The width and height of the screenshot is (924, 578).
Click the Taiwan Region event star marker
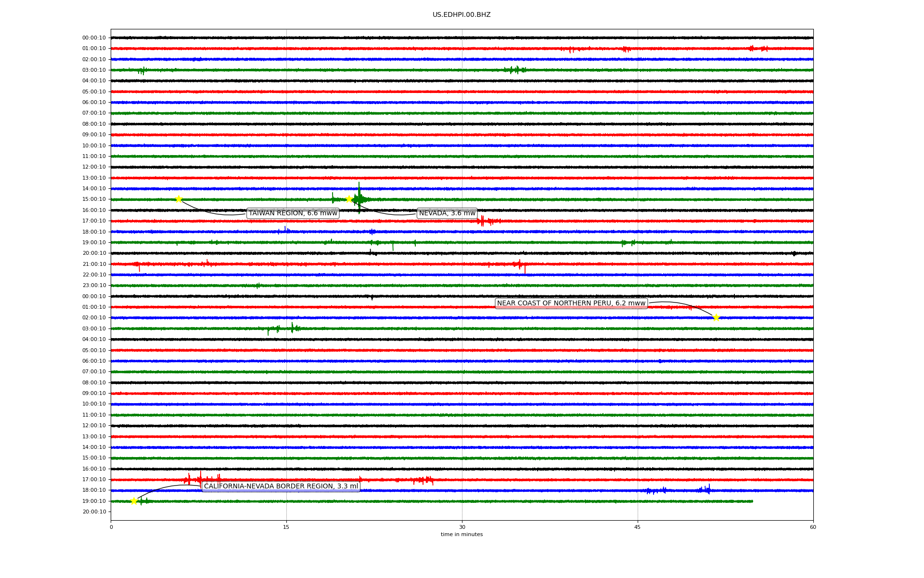pyautogui.click(x=179, y=199)
